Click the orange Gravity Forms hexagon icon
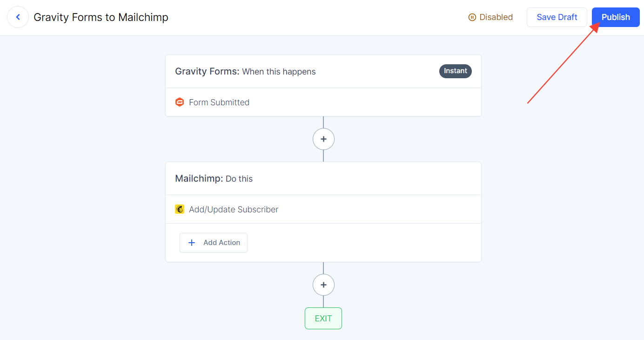 point(180,102)
